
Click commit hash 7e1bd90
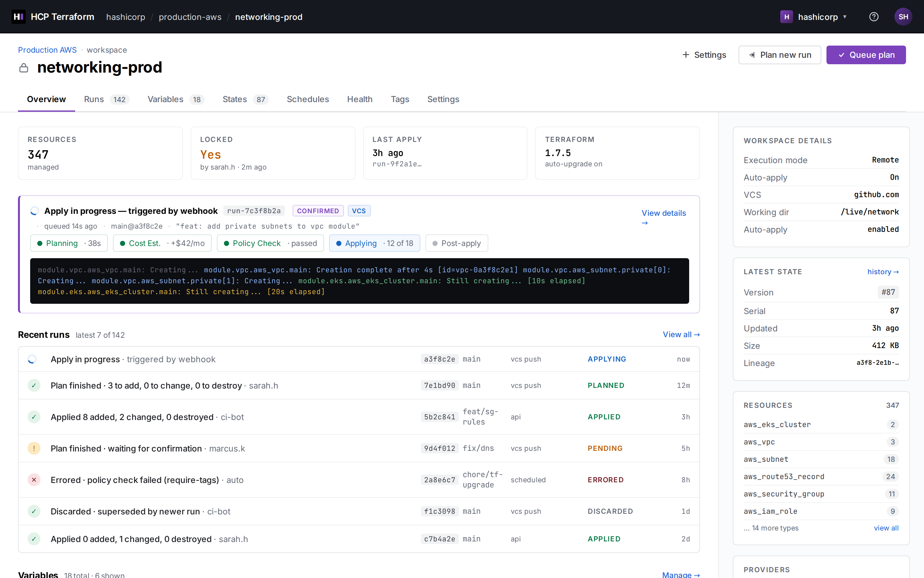click(440, 385)
